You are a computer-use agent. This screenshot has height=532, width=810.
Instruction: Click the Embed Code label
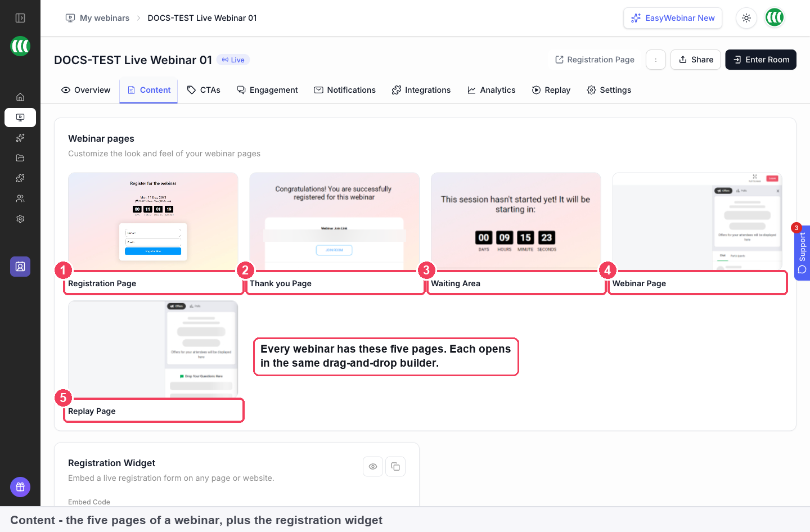(89, 502)
